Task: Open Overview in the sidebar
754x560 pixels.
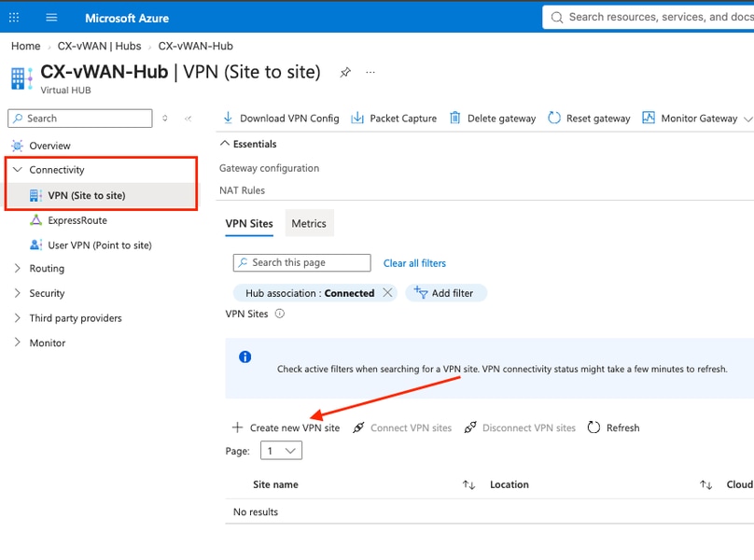Action: coord(49,146)
